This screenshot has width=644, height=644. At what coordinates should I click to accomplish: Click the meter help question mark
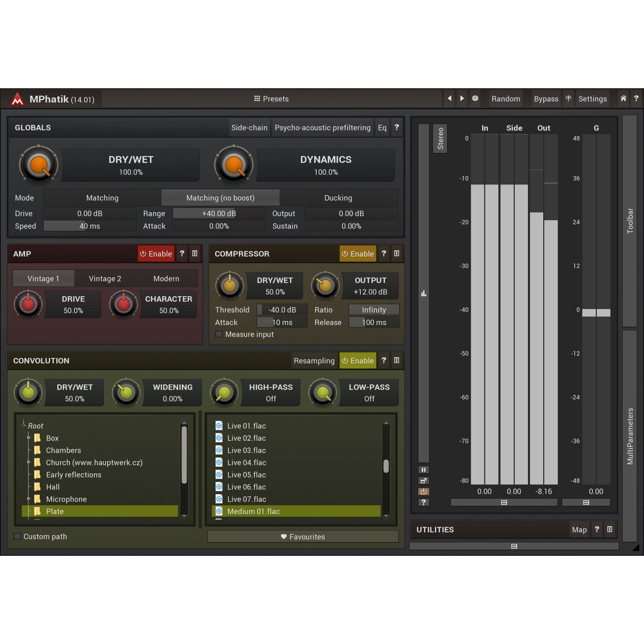coord(423,502)
